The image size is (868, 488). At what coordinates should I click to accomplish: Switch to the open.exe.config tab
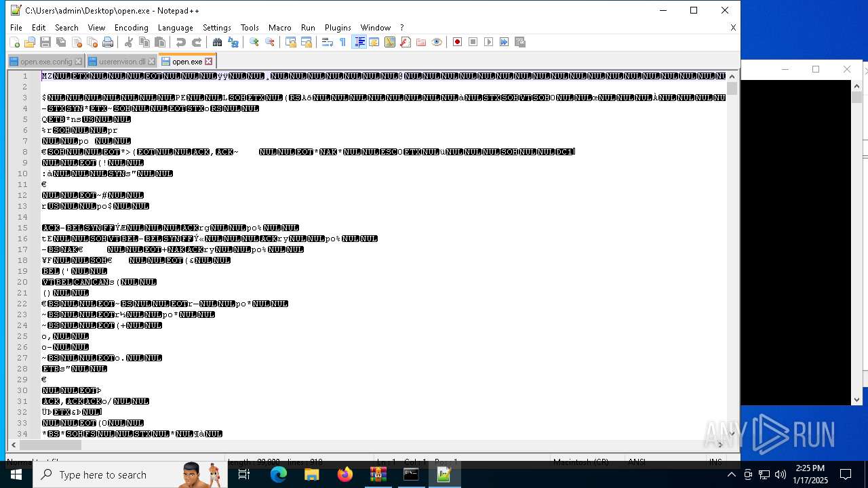point(45,62)
